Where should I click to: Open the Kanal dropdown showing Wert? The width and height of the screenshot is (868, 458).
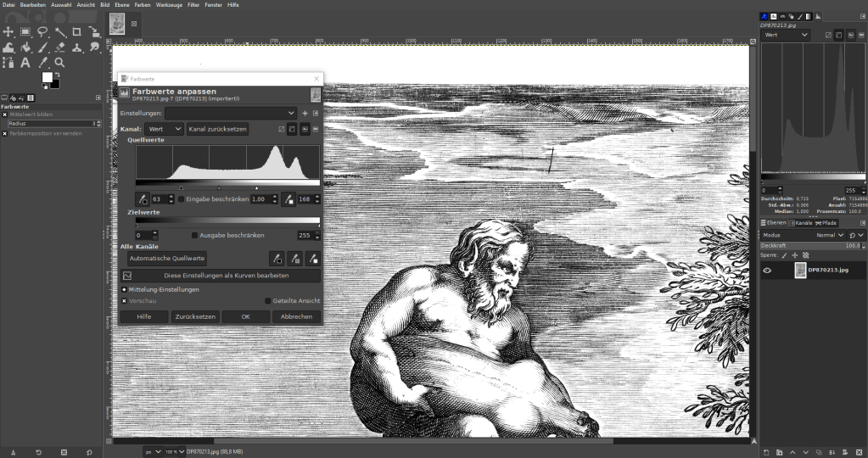164,129
